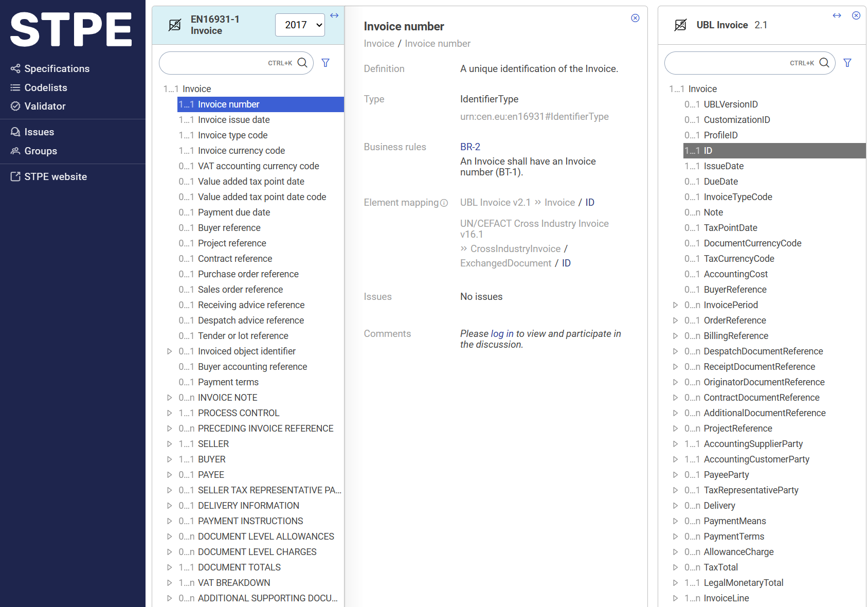Open Codelists in the sidebar
The width and height of the screenshot is (868, 607).
(x=46, y=87)
